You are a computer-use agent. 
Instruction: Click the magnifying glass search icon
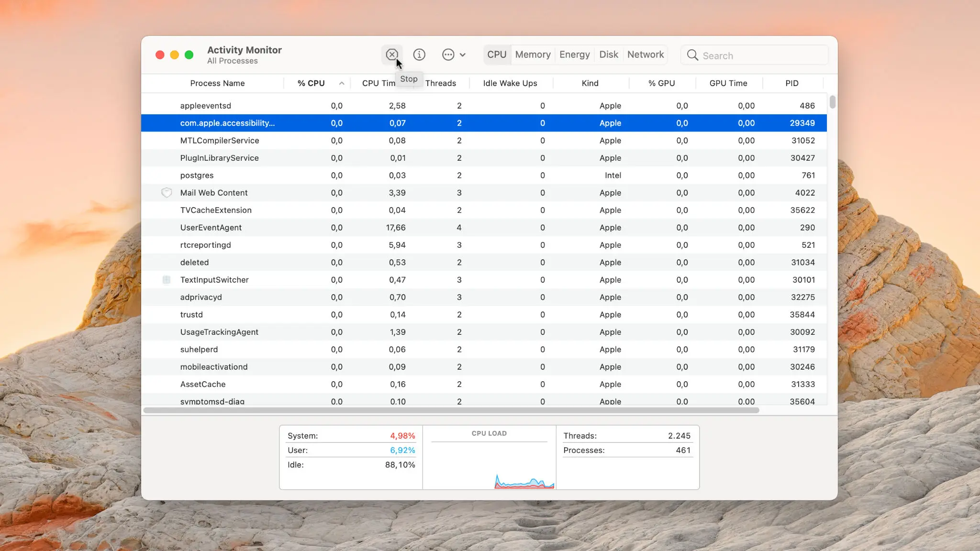coord(692,55)
